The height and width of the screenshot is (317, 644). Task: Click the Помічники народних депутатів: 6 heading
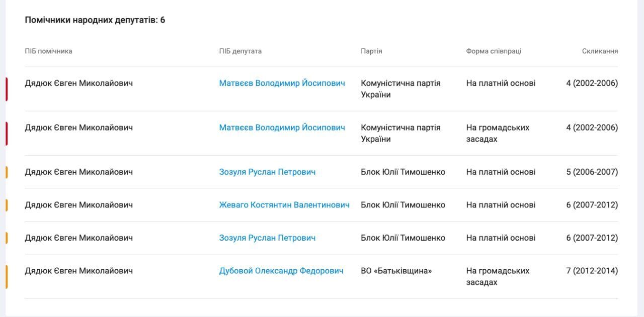[x=95, y=20]
